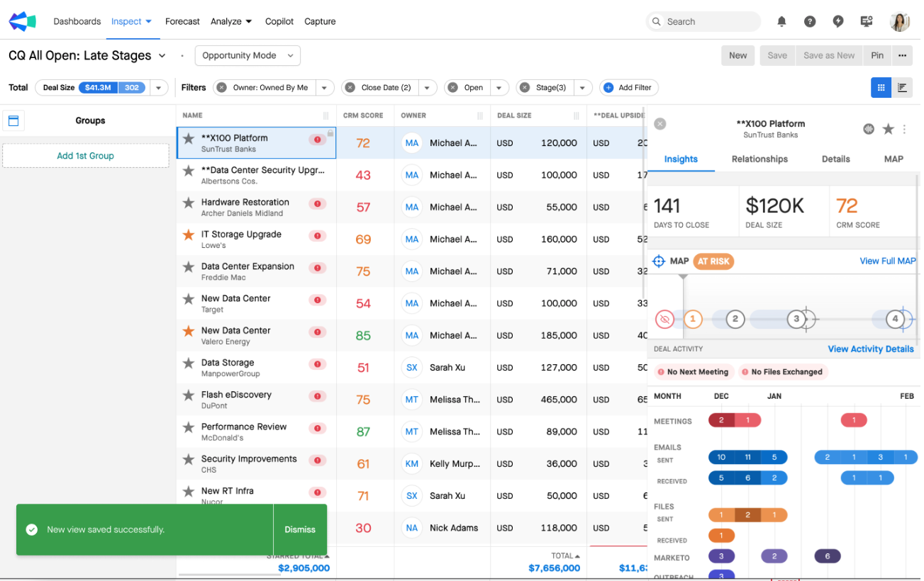
Task: Click the MAP target crosshair icon
Action: [659, 261]
